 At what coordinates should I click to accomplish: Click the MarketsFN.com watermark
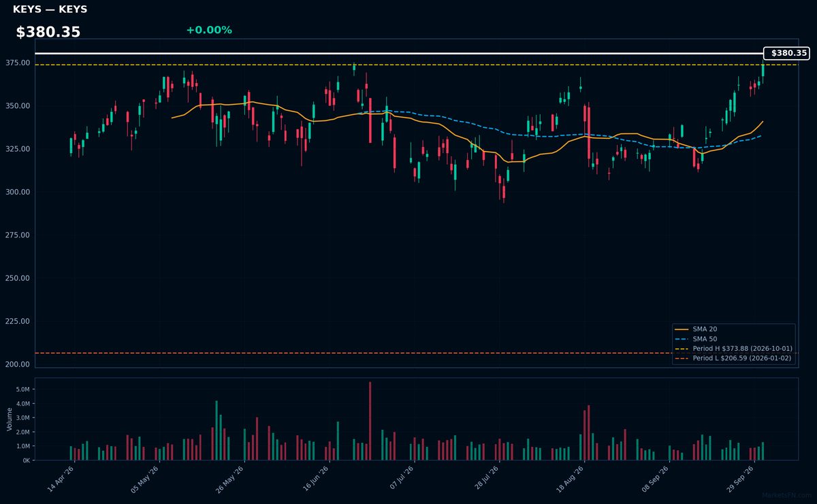787,495
